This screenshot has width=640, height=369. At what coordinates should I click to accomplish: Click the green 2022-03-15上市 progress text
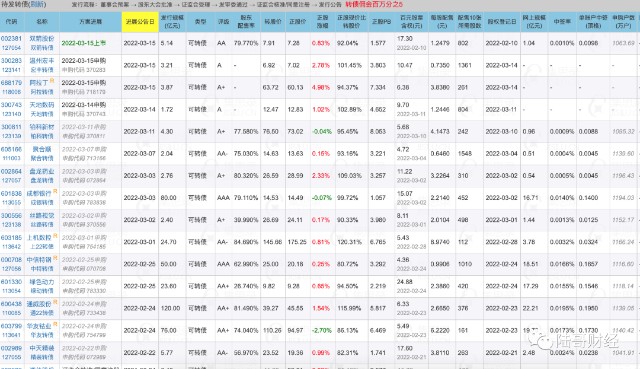[x=84, y=43]
